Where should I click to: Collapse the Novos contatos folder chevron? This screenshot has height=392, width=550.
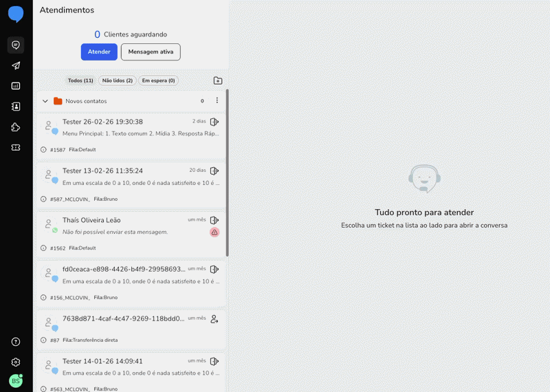coord(45,101)
